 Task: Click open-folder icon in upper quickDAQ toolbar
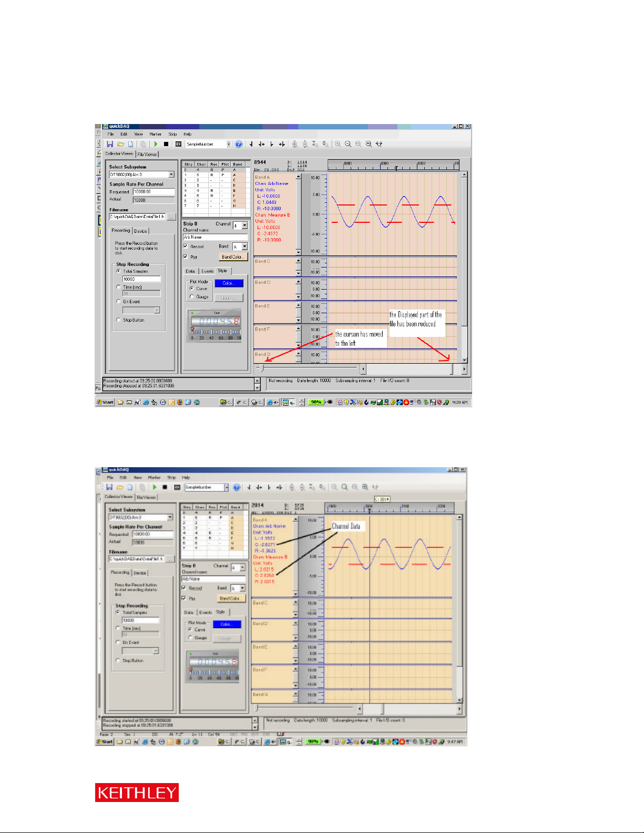[x=120, y=144]
